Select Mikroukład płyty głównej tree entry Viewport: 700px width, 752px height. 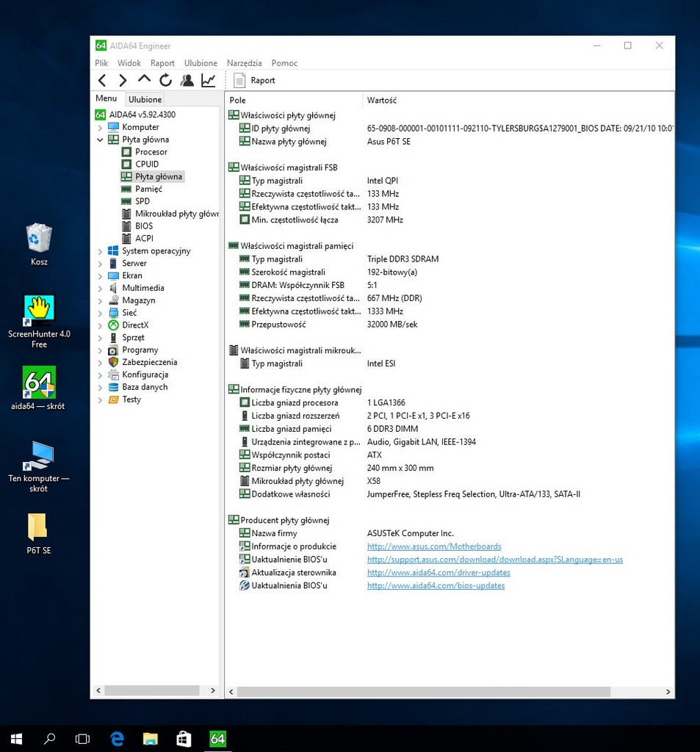176,214
